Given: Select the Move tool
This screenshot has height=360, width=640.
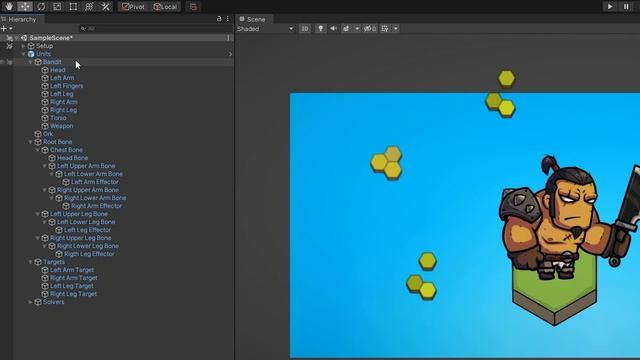Looking at the screenshot, I should [25, 7].
